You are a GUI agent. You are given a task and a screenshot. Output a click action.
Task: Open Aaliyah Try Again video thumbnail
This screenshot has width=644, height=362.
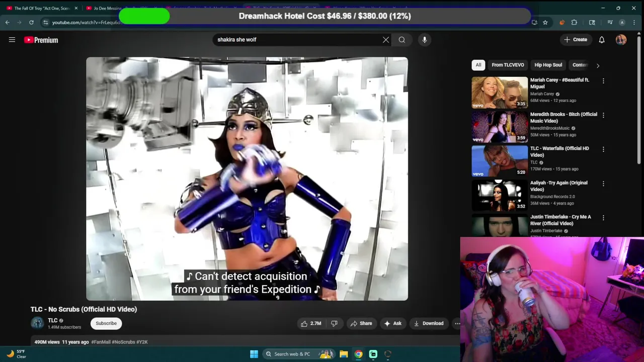pos(500,195)
